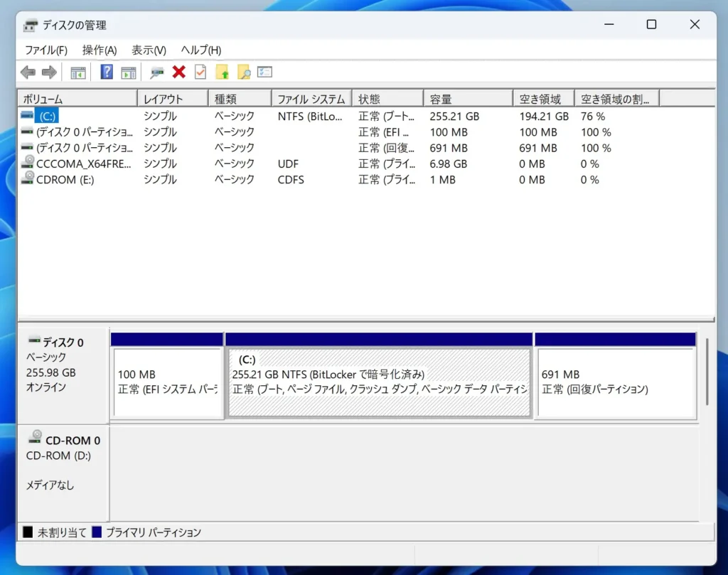
Task: Click the checklist settings view icon
Action: click(265, 72)
